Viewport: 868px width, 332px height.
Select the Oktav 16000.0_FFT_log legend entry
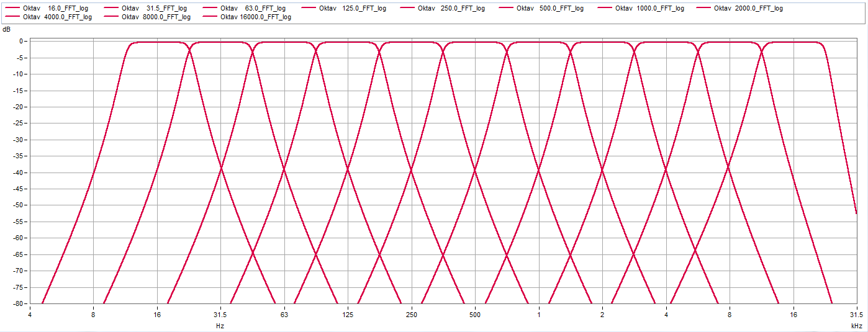[255, 17]
